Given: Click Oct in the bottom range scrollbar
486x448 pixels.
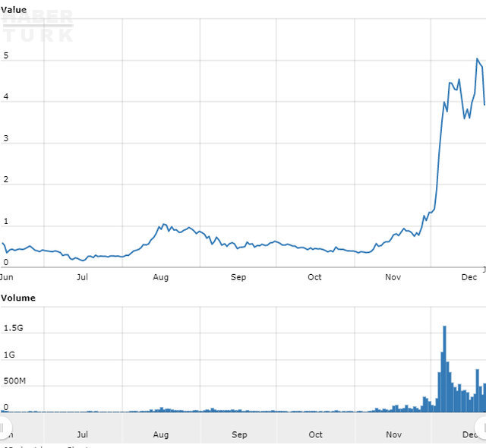Looking at the screenshot, I should pos(316,435).
